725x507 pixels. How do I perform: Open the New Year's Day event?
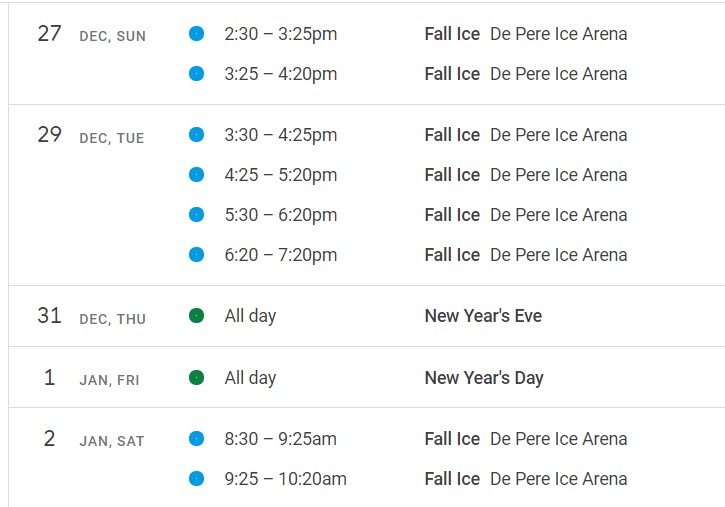point(484,378)
